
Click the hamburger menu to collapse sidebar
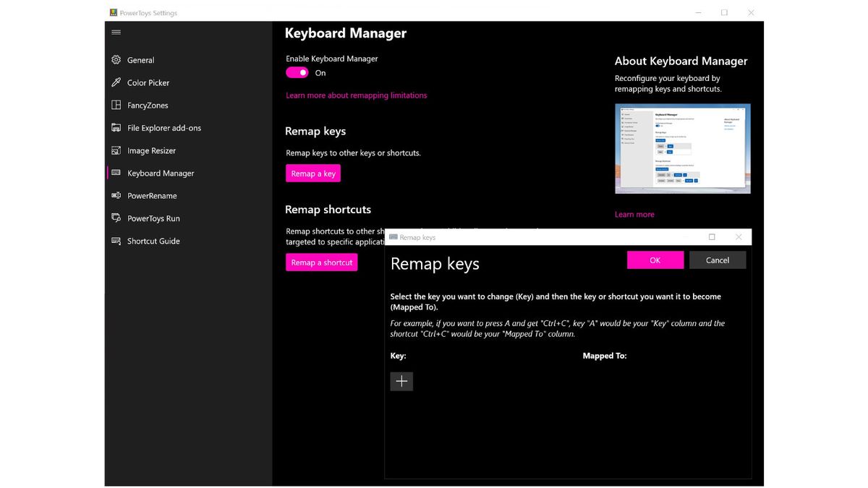coord(116,32)
